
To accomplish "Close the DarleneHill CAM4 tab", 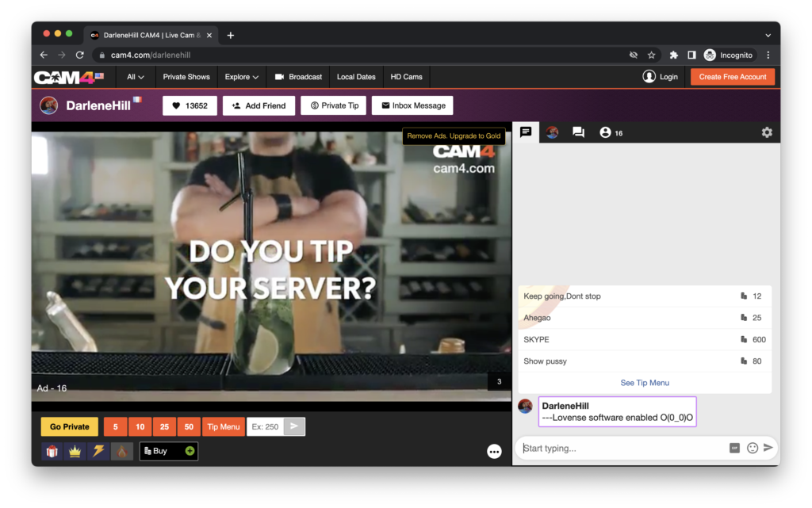I will pos(209,35).
